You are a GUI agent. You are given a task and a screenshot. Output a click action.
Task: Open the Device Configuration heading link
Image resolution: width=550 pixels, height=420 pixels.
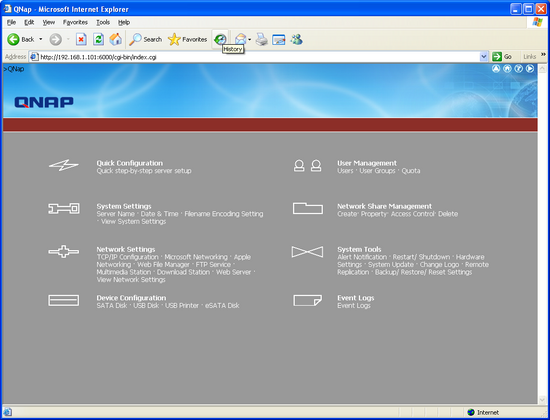point(131,298)
